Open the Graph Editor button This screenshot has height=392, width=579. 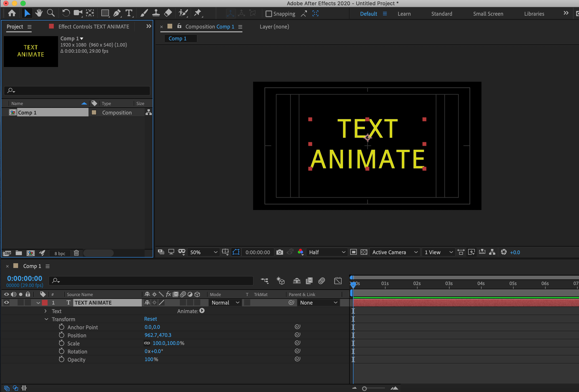pos(338,281)
